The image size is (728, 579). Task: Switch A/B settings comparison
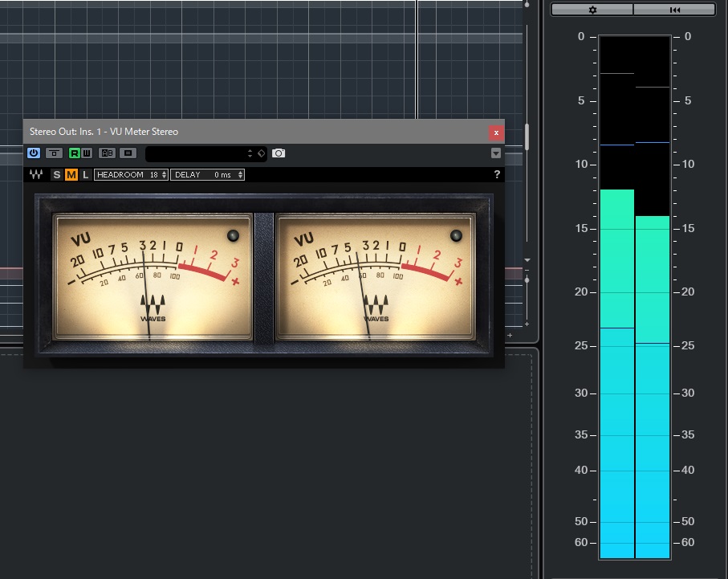pos(108,153)
